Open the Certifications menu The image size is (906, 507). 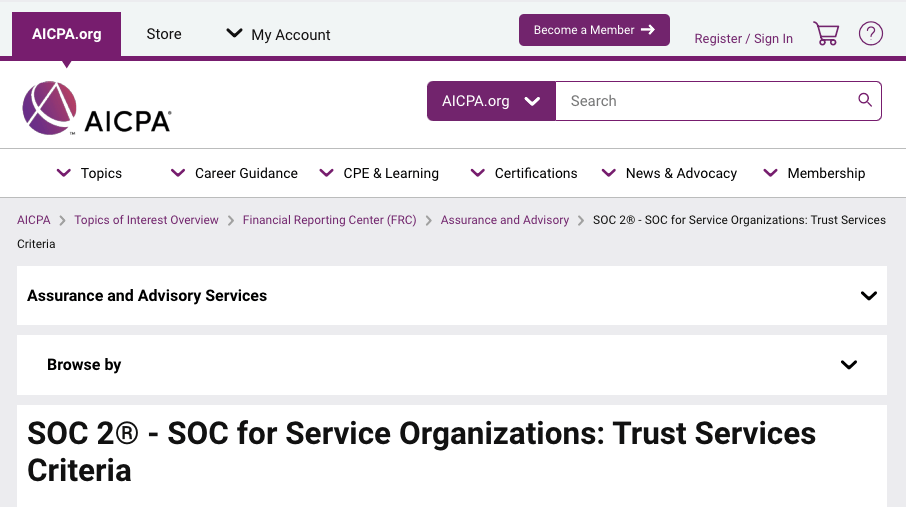pos(524,173)
